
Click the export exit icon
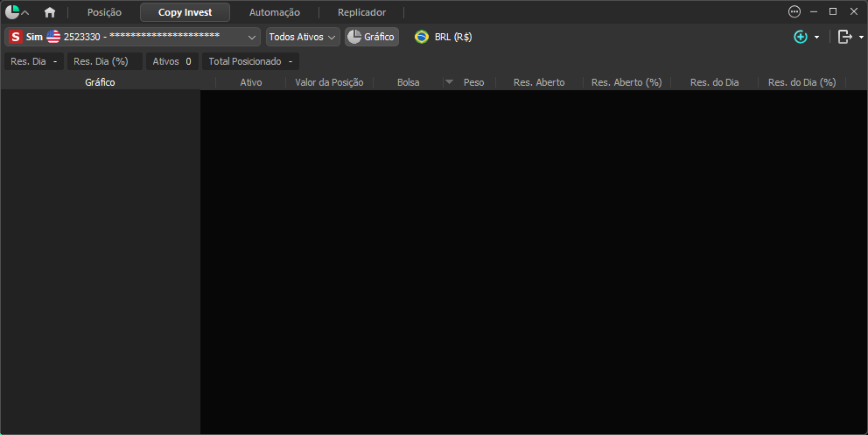[x=844, y=37]
